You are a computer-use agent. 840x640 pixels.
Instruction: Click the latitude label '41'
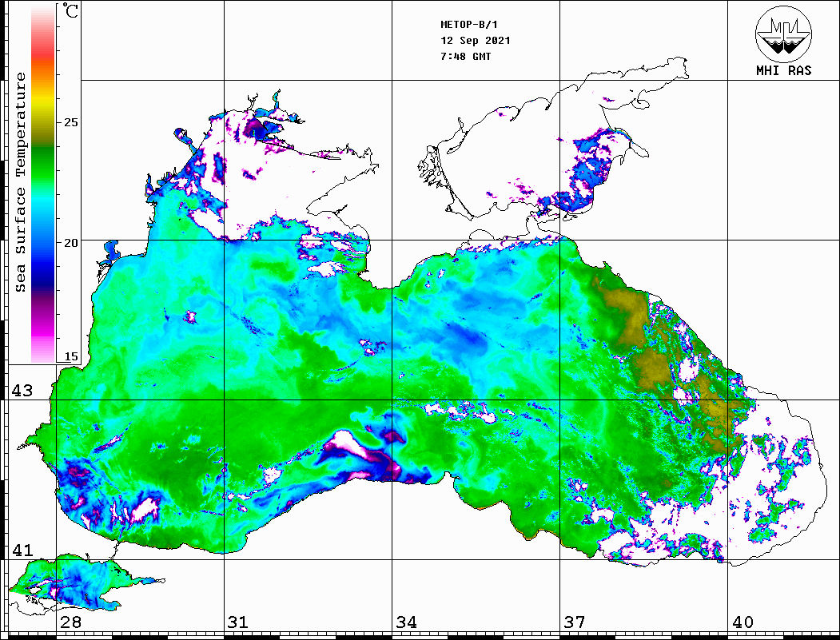22,550
